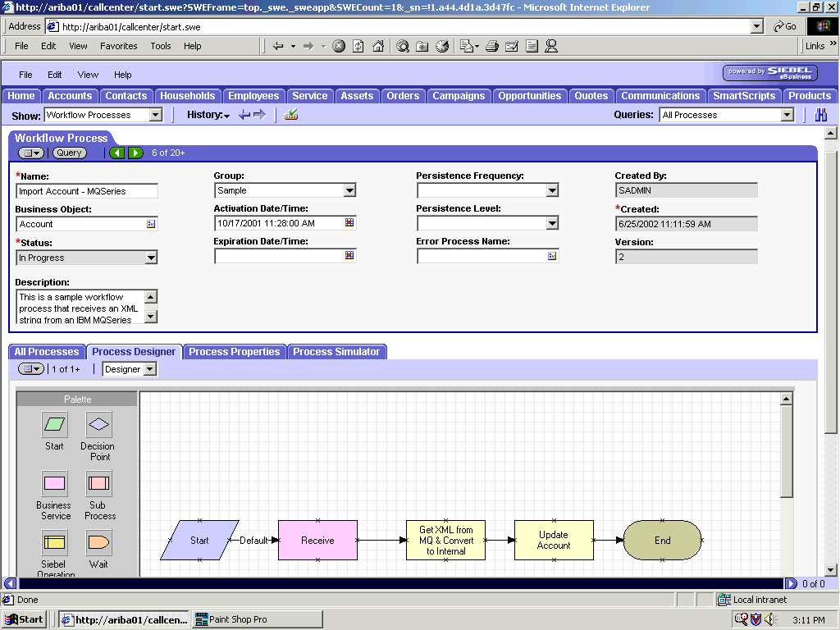Select the Decision Point palette shape
Viewport: 840px width, 630px height.
(98, 425)
